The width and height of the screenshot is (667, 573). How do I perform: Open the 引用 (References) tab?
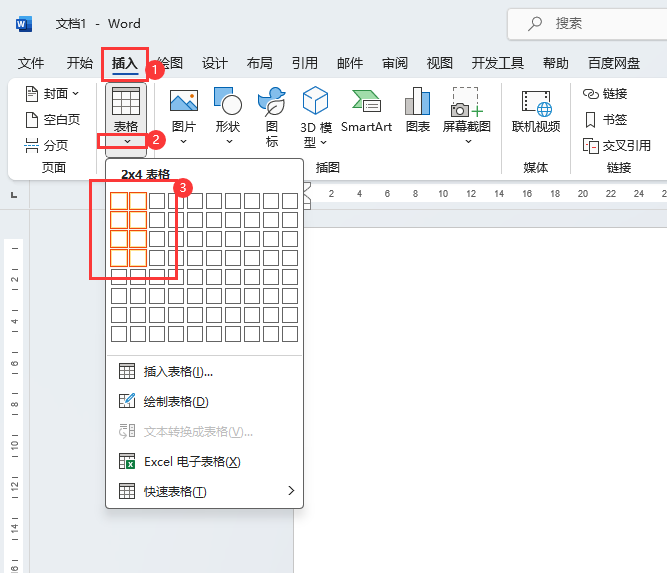tap(305, 63)
